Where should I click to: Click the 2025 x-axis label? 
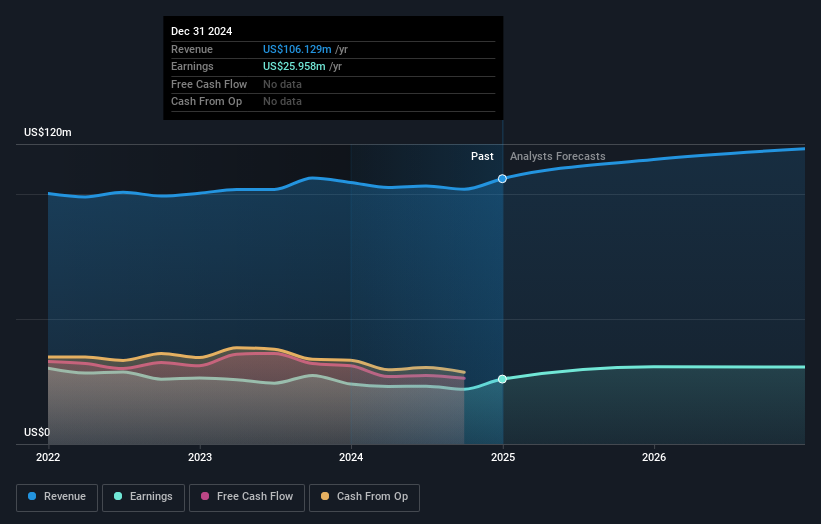click(503, 458)
